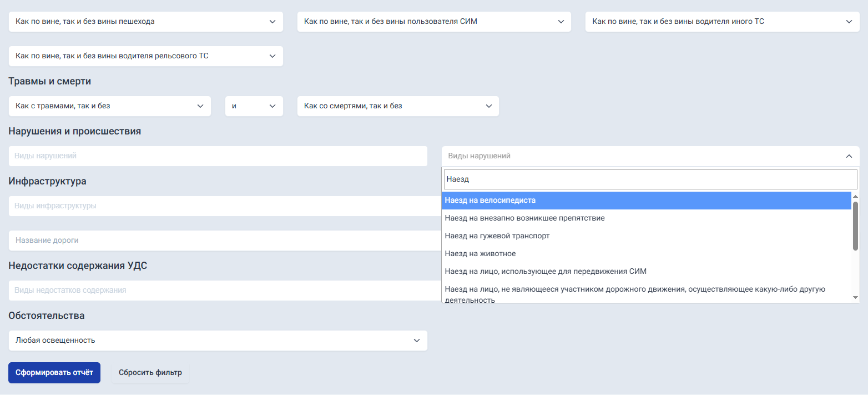Click the search box containing 'Наезд'
This screenshot has width=868, height=395.
650,179
